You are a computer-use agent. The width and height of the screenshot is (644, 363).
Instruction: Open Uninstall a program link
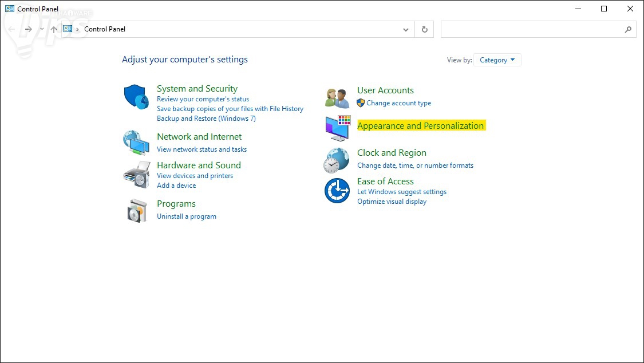[187, 216]
